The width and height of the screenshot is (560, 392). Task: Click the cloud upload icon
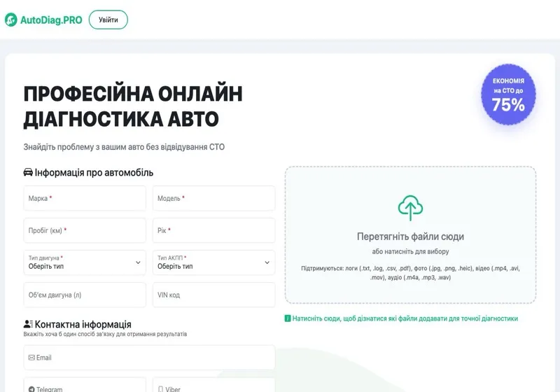(x=410, y=208)
